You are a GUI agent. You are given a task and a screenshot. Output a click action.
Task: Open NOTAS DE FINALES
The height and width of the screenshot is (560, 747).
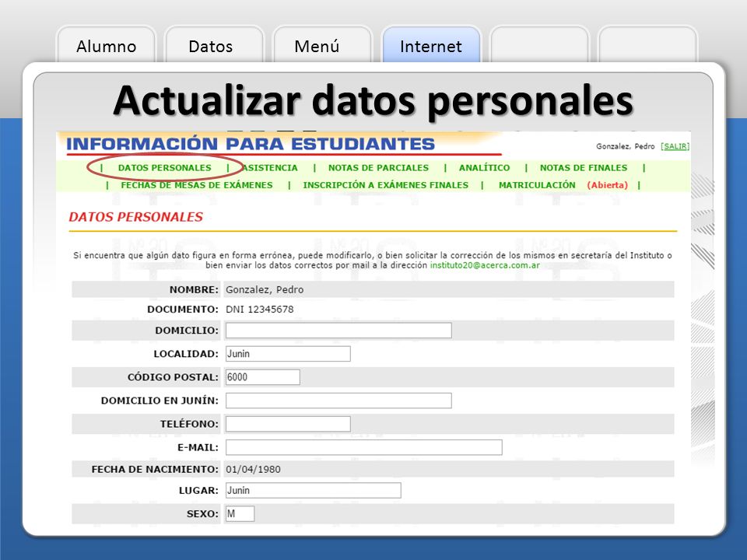pos(583,168)
